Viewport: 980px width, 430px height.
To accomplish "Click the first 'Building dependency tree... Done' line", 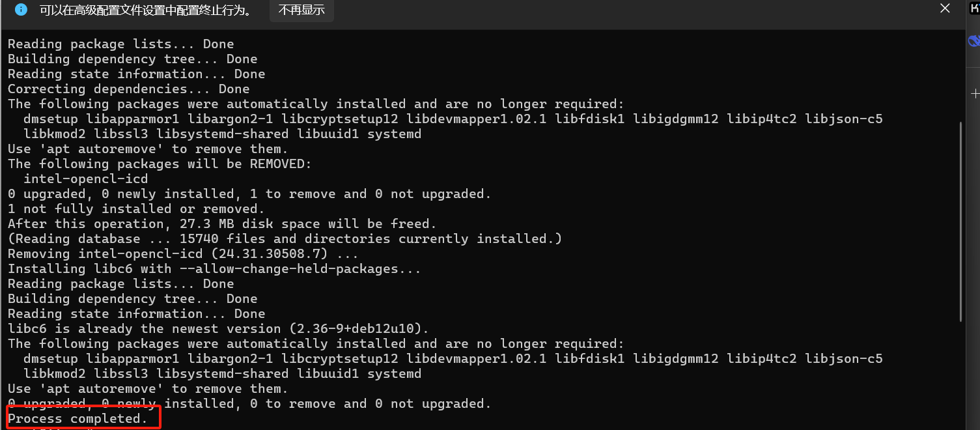I will (132, 59).
